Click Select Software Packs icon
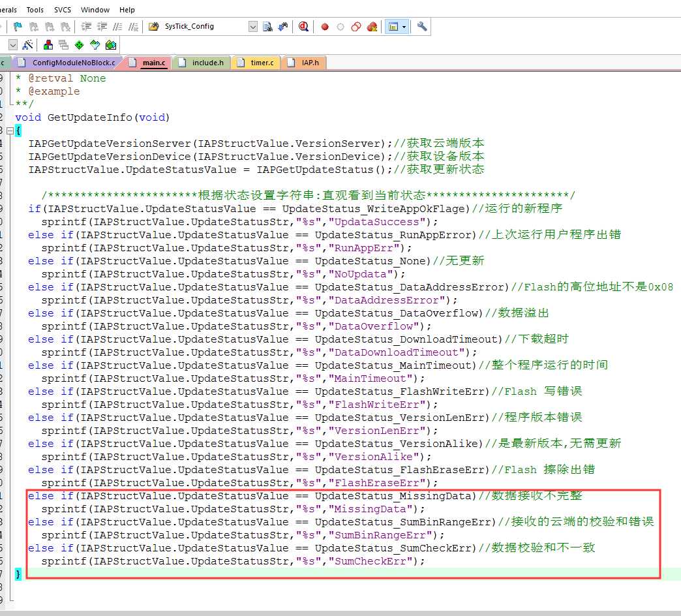Screen dimensions: 681x616 pyautogui.click(x=95, y=45)
